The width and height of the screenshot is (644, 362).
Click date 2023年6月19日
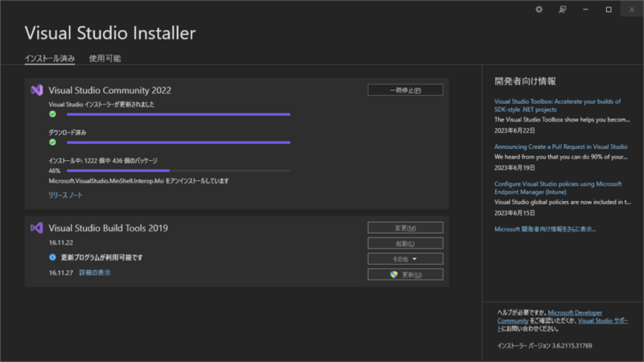pyautogui.click(x=514, y=167)
